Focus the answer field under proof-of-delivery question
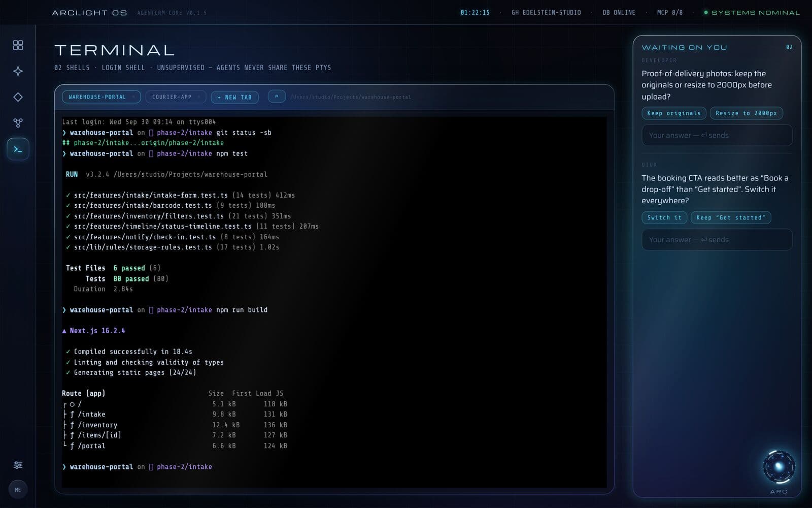 (717, 135)
